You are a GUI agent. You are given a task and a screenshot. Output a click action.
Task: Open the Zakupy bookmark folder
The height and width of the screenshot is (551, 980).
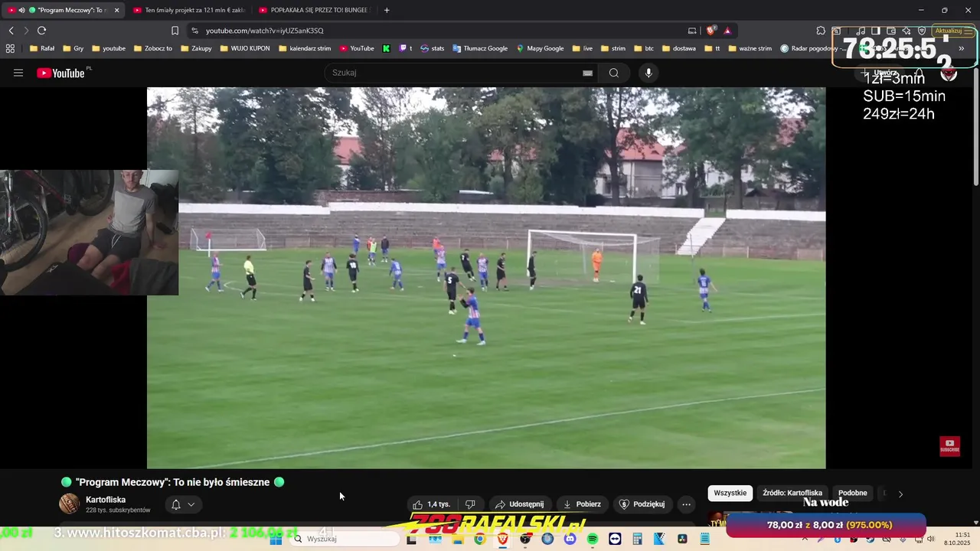[x=196, y=48]
